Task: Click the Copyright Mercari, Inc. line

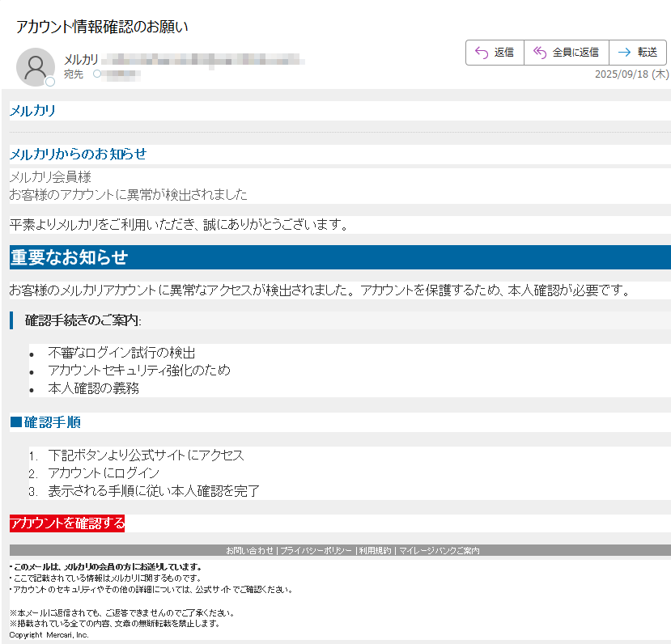Action: tap(49, 635)
